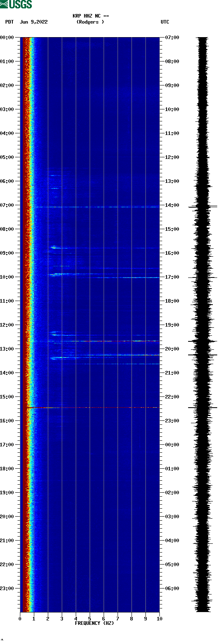
Task: Click the 20:00 UTC label on right axis
Action: pos(172,349)
